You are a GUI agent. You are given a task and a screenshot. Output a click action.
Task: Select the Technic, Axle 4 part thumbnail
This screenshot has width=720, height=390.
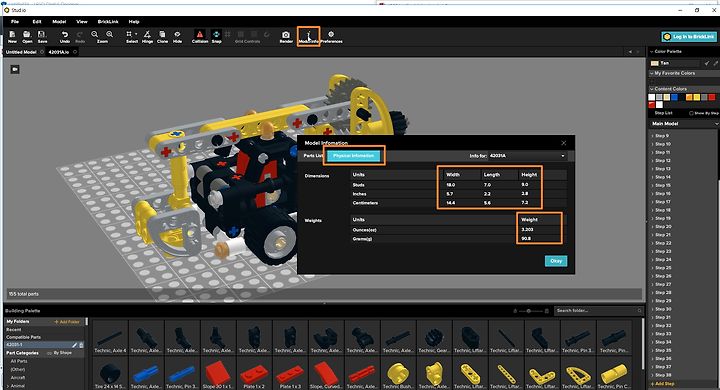(x=110, y=339)
